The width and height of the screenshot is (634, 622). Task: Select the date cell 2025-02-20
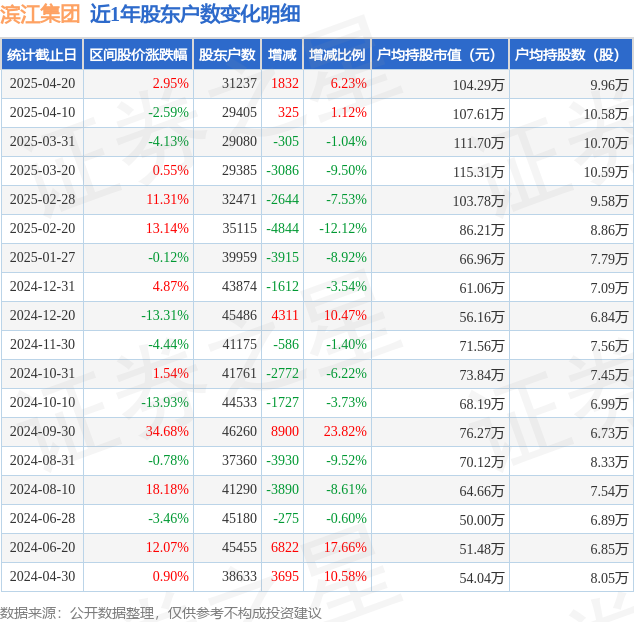point(42,228)
